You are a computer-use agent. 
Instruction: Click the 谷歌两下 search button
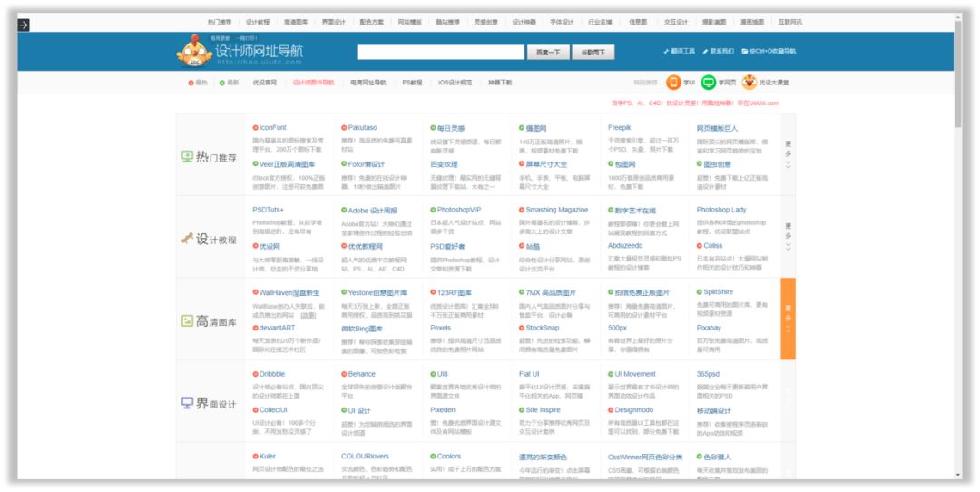[593, 53]
